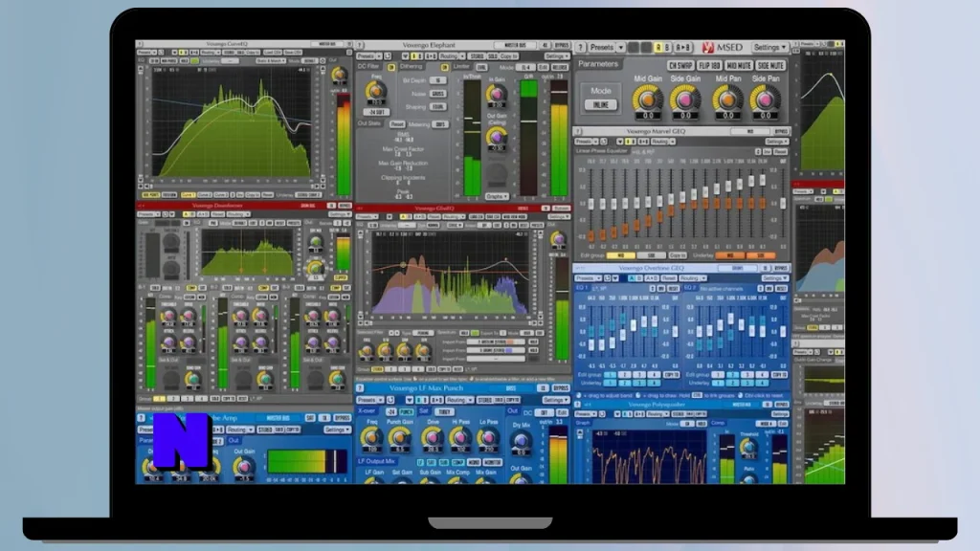Click the Tube Amp Out Gain knob
The image size is (980, 551).
point(244,466)
